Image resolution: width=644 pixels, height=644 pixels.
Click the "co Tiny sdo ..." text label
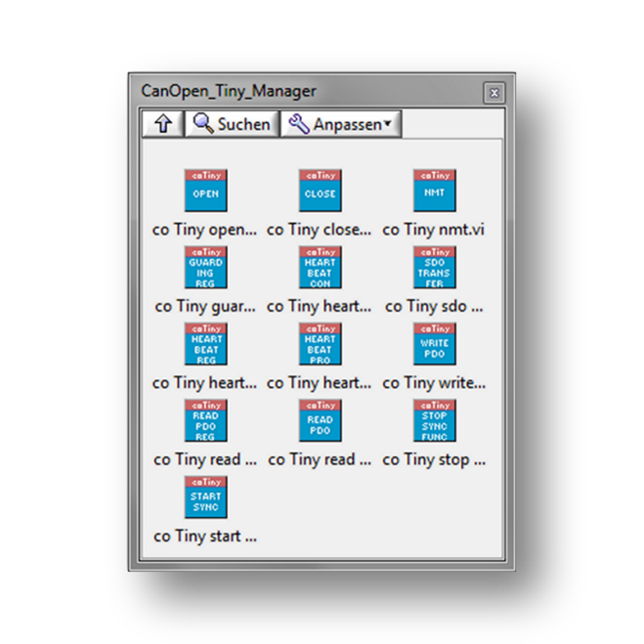point(433,306)
